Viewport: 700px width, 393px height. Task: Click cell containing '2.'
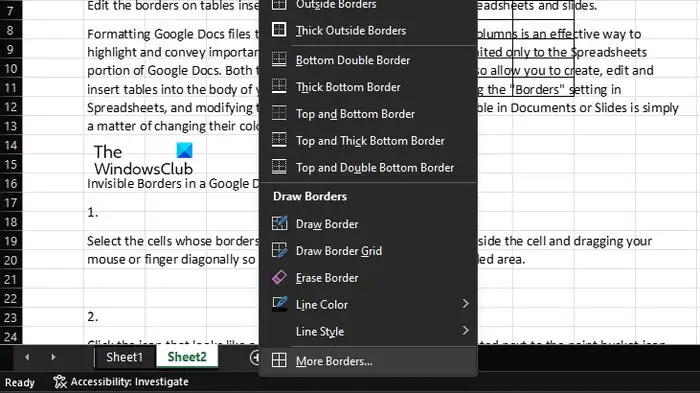[93, 317]
